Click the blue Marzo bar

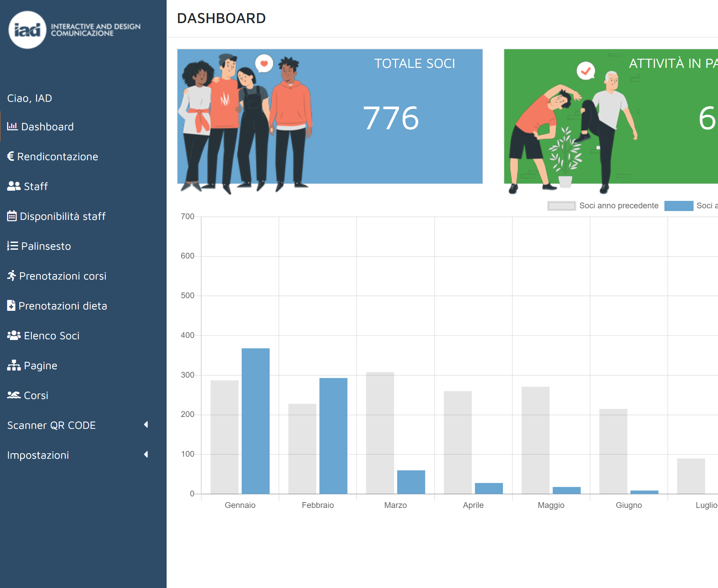411,482
